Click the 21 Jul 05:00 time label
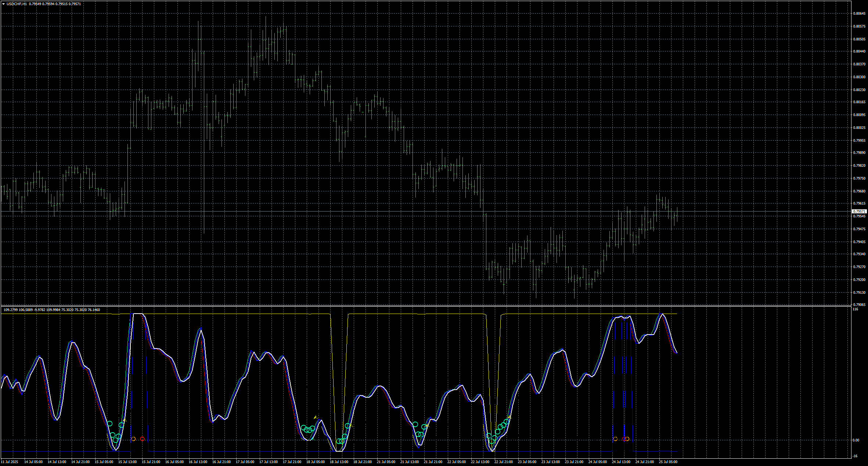The image size is (868, 466). click(386, 462)
